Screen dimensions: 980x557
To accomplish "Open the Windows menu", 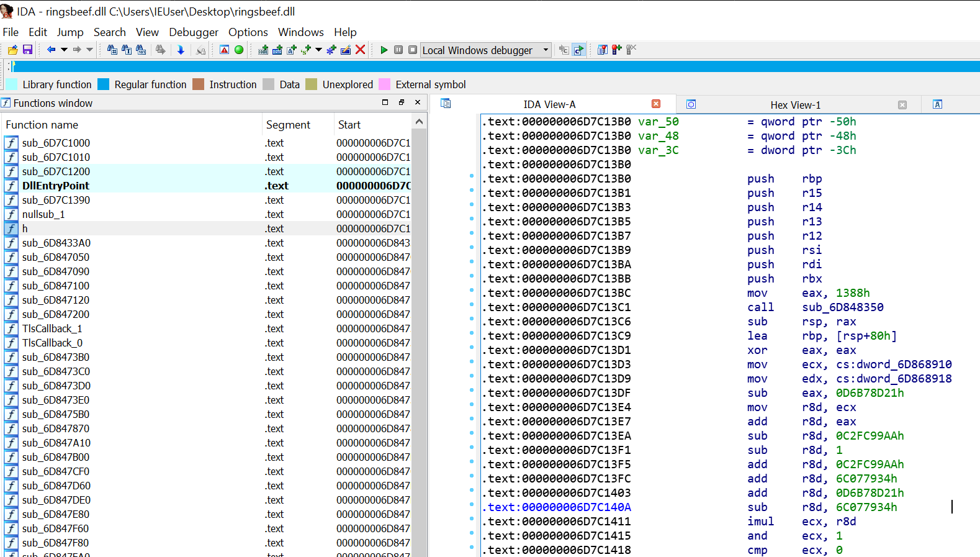I will click(x=301, y=32).
